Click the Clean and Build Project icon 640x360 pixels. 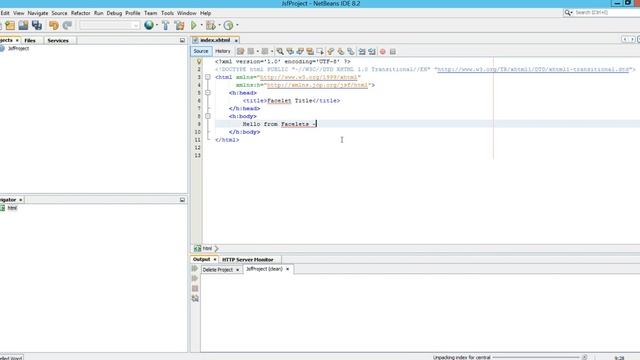coord(179,25)
